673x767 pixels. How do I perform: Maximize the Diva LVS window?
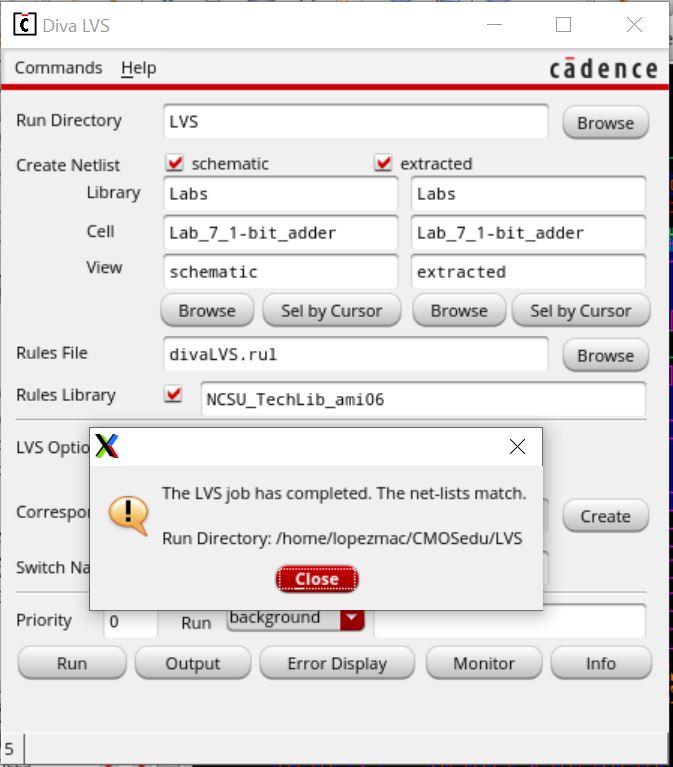click(x=563, y=24)
